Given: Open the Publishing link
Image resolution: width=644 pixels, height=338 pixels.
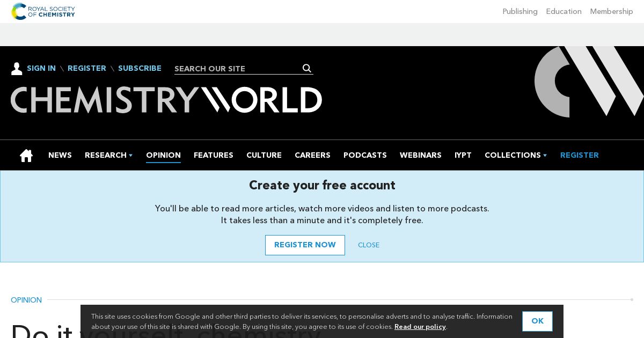Looking at the screenshot, I should [x=520, y=11].
